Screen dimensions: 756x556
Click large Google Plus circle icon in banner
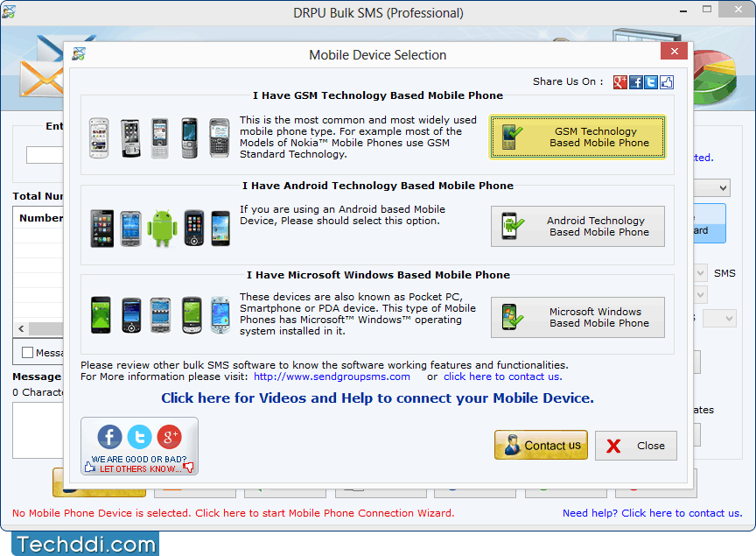169,437
